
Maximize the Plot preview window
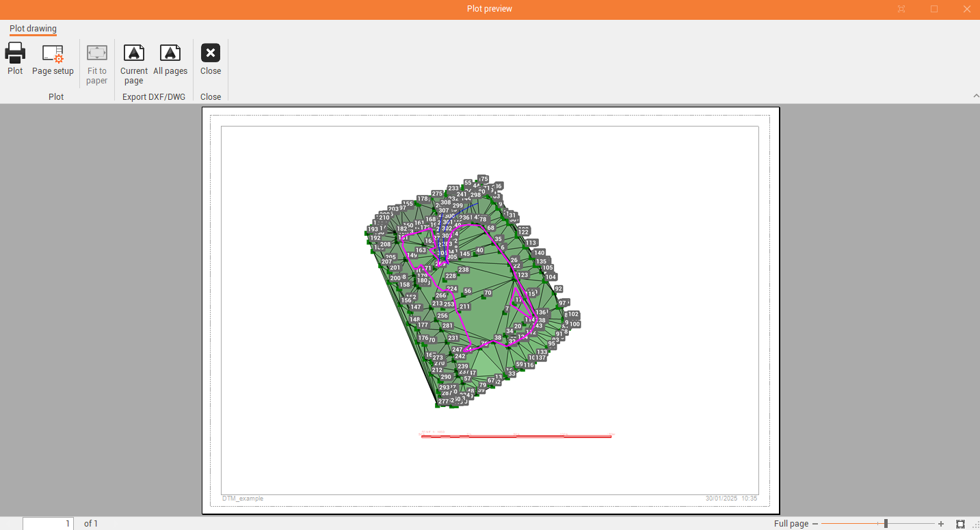click(934, 9)
